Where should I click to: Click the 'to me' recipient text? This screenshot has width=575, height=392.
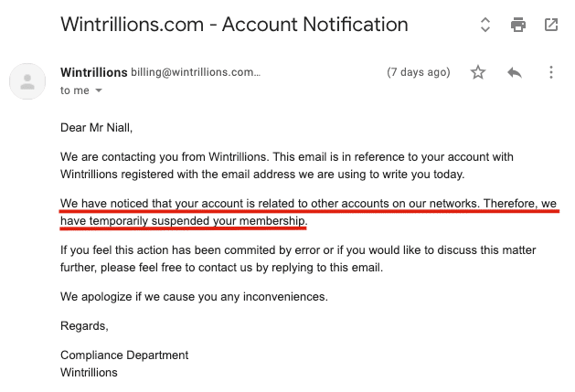tap(75, 90)
